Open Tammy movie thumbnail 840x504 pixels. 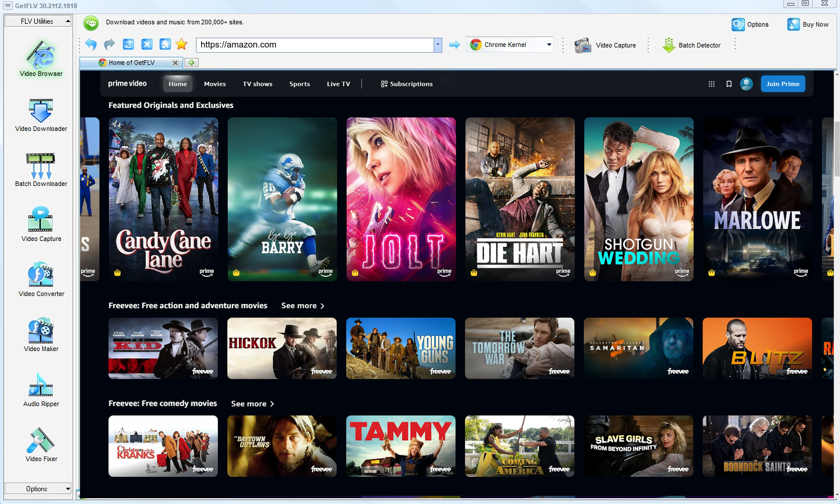[401, 446]
